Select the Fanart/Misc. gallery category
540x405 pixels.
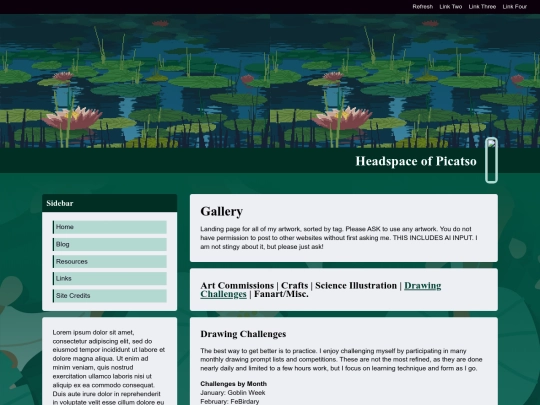coord(281,294)
